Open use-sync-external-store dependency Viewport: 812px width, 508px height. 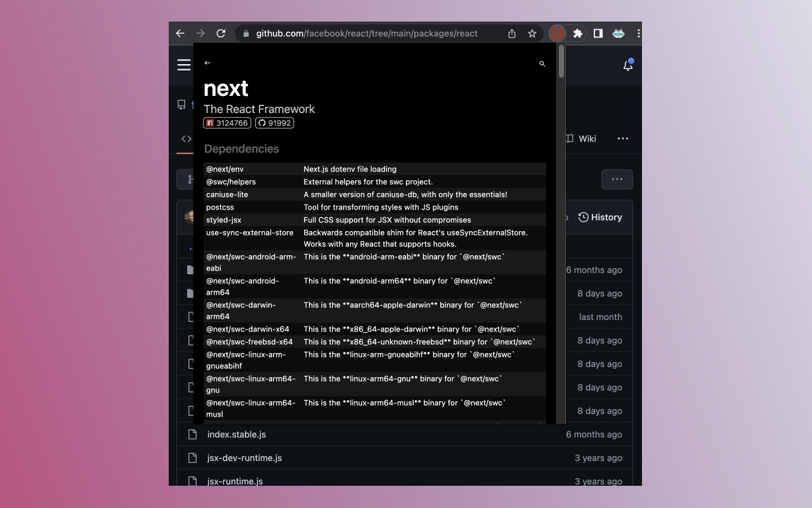250,232
